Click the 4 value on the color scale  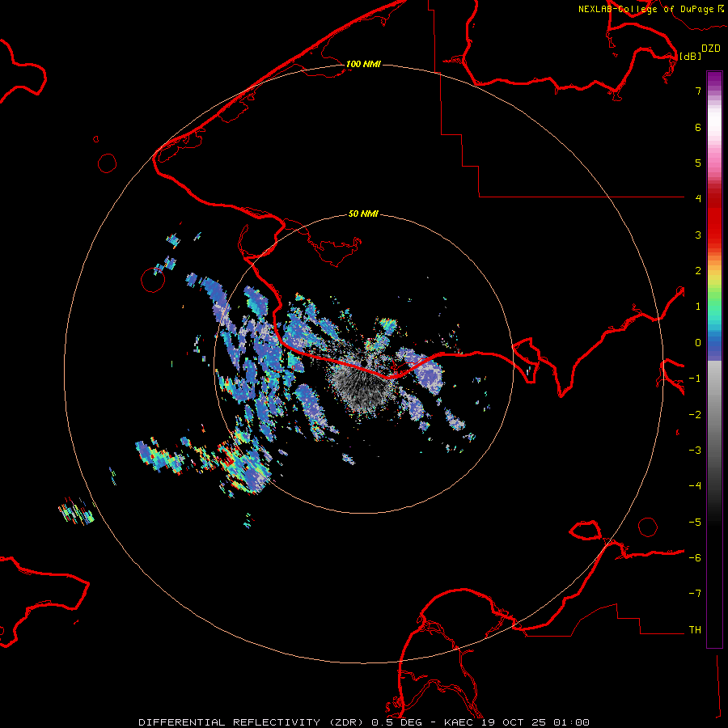(x=698, y=199)
